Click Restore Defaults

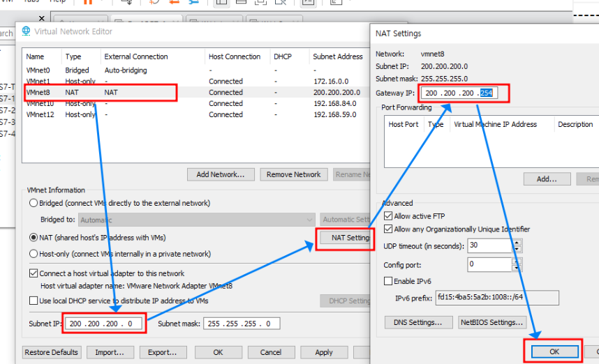[52, 352]
